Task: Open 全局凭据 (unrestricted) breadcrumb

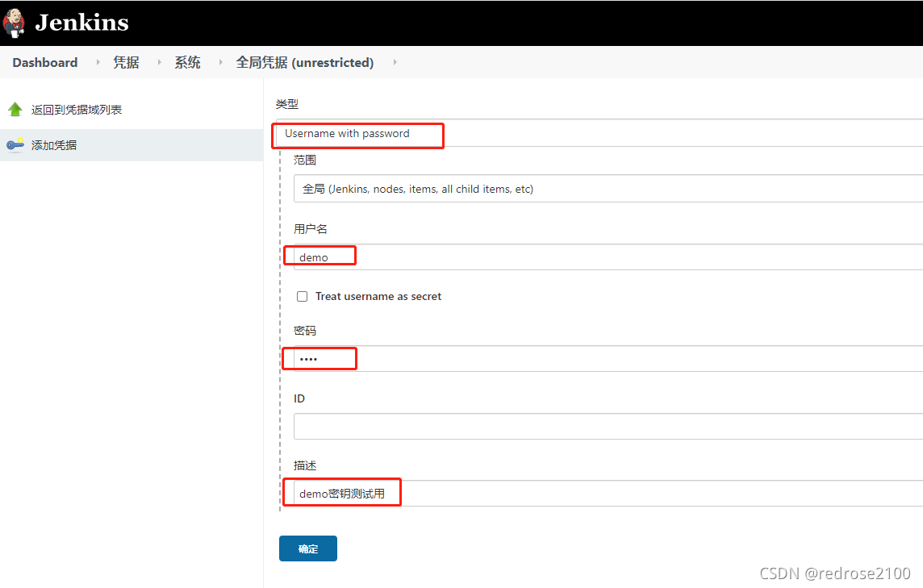Action: [305, 62]
